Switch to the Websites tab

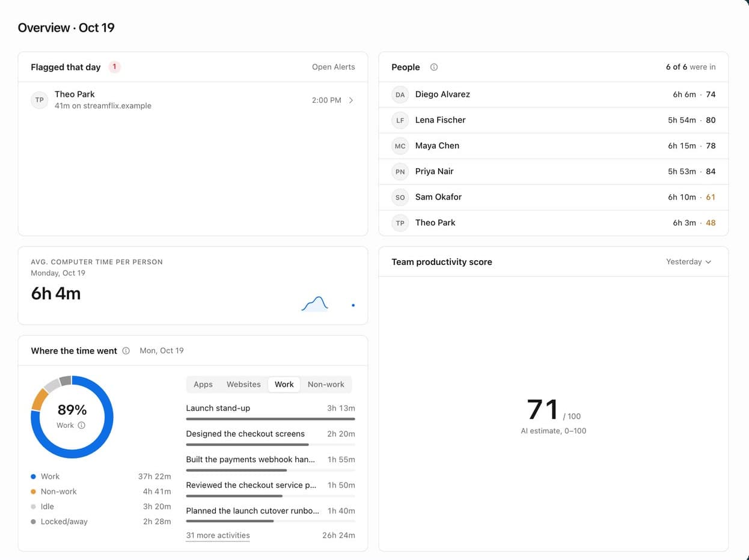243,385
